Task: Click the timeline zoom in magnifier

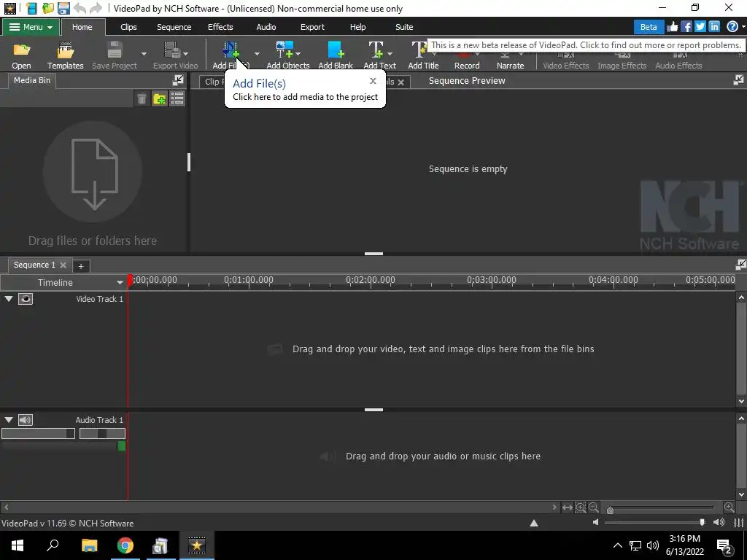Action: [729, 507]
